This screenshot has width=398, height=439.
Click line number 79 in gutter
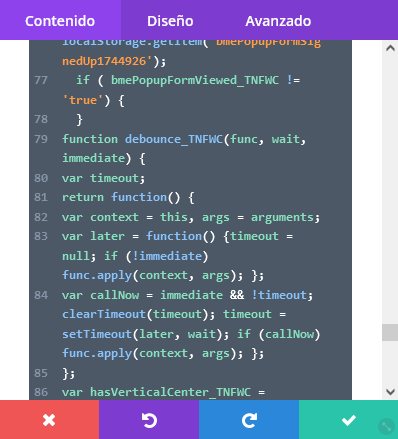coord(41,139)
